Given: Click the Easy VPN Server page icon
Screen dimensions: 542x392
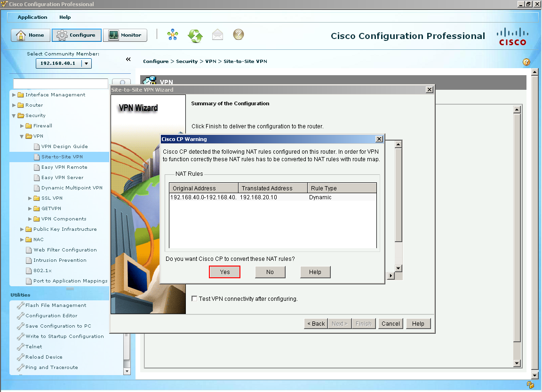Looking at the screenshot, I should tap(37, 178).
